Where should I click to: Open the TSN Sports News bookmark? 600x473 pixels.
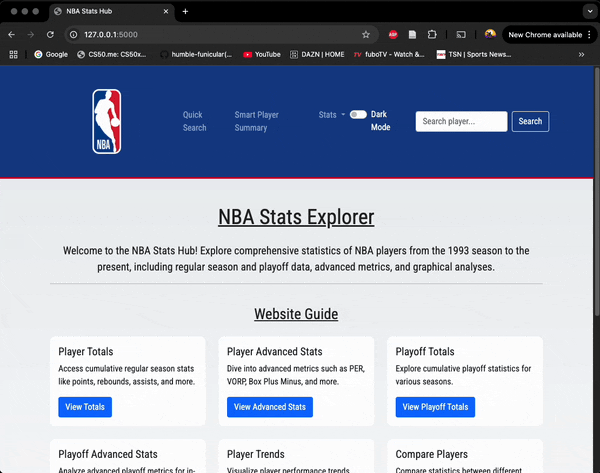474,54
